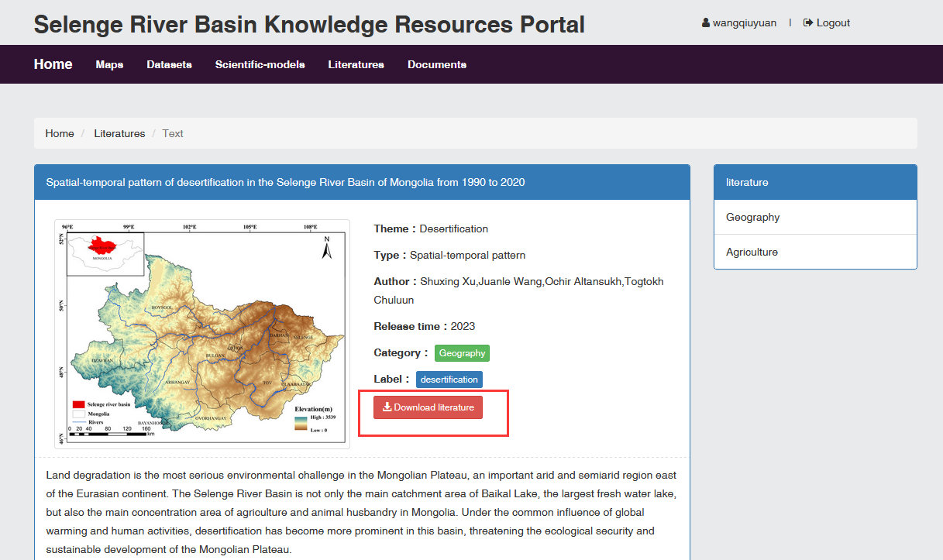Click the abstract paragraph about land degradation
This screenshot has height=560, width=943.
[x=361, y=513]
